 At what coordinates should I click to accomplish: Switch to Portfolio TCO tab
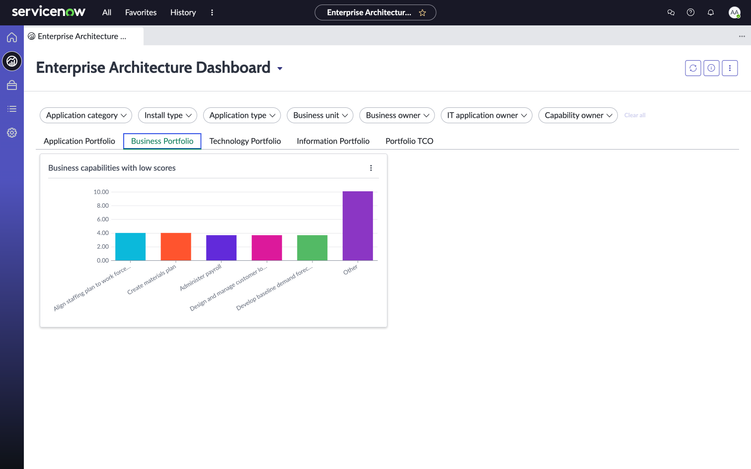point(409,141)
